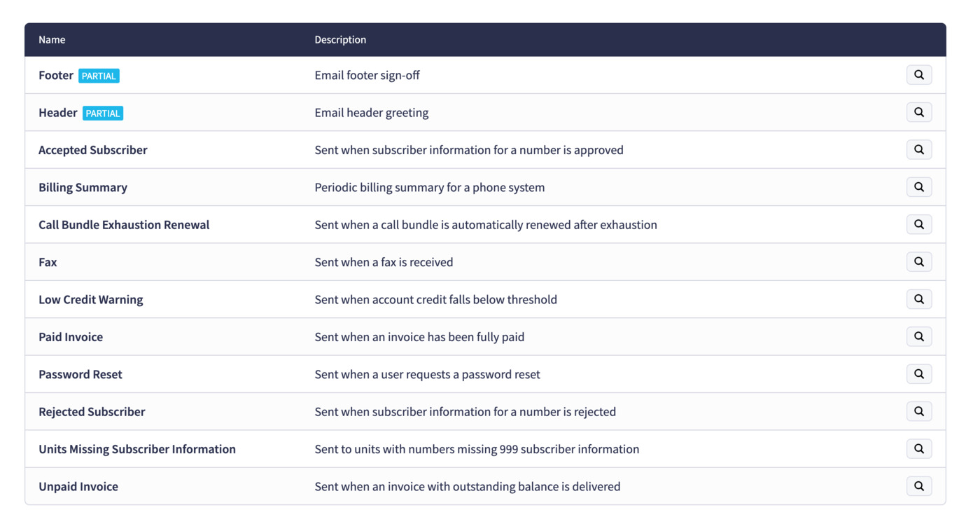The image size is (980, 531).
Task: Click the PARTIAL badge next to Header
Action: coord(103,113)
